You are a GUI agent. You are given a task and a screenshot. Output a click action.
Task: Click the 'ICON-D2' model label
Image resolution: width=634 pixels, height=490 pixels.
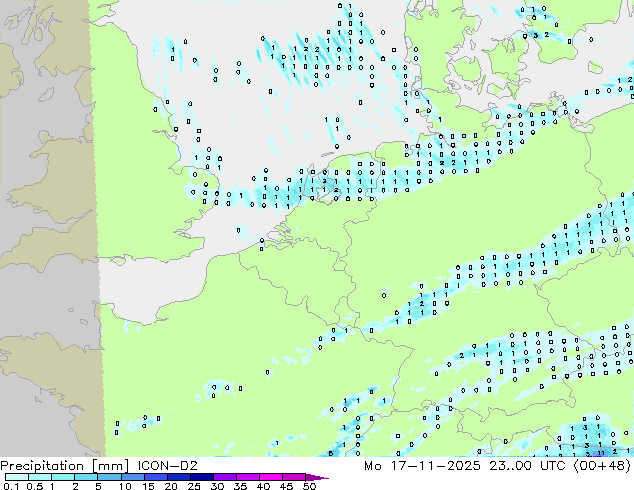coord(167,466)
